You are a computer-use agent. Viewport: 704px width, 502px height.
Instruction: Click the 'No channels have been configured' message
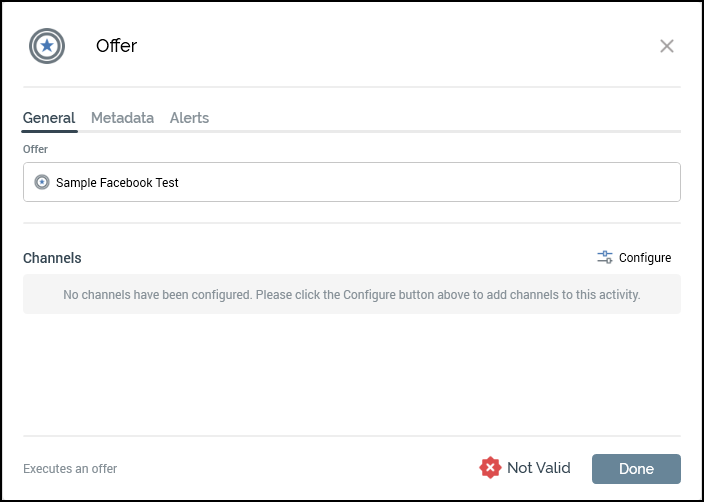point(351,295)
